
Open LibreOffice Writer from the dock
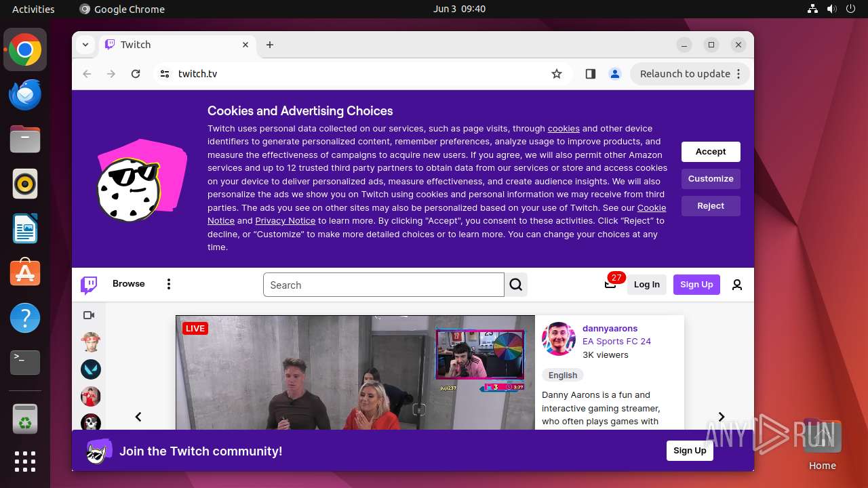[x=25, y=229]
